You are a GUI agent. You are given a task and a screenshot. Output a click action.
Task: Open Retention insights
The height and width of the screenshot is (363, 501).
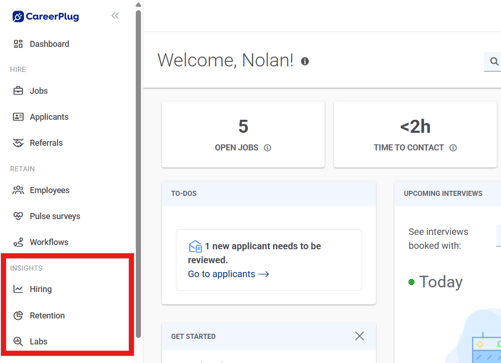(47, 315)
